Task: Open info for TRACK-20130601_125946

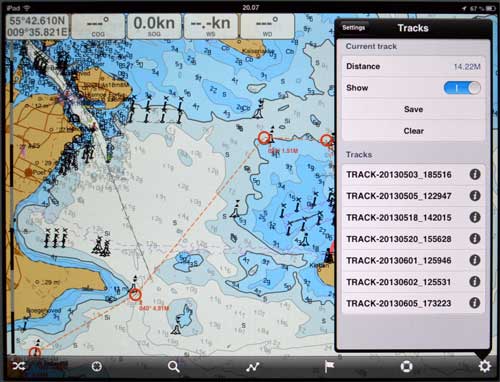Action: click(475, 260)
